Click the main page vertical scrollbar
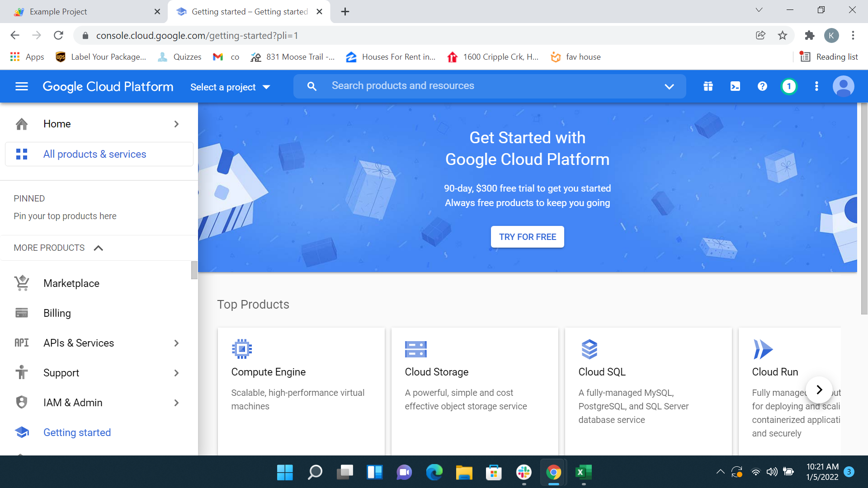Viewport: 868px width, 488px height. coord(864,208)
